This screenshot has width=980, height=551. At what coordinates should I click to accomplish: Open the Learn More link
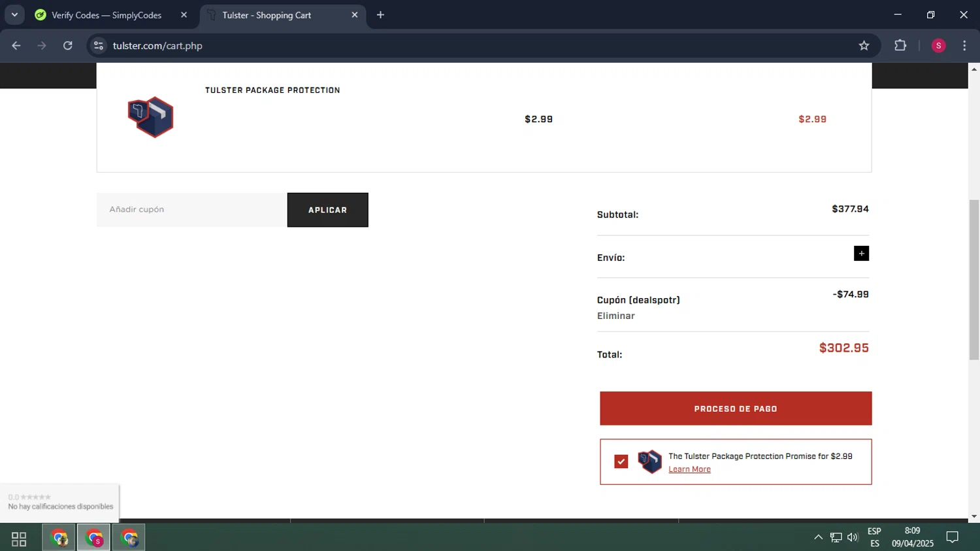(689, 469)
